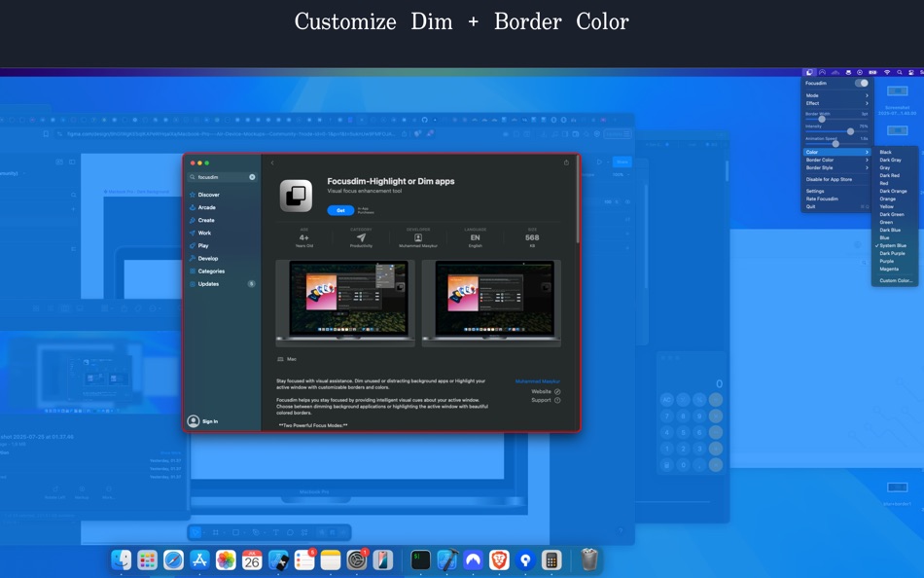924x578 pixels.
Task: Open Calendar showing Jul 26 in Dock
Action: coord(252,560)
